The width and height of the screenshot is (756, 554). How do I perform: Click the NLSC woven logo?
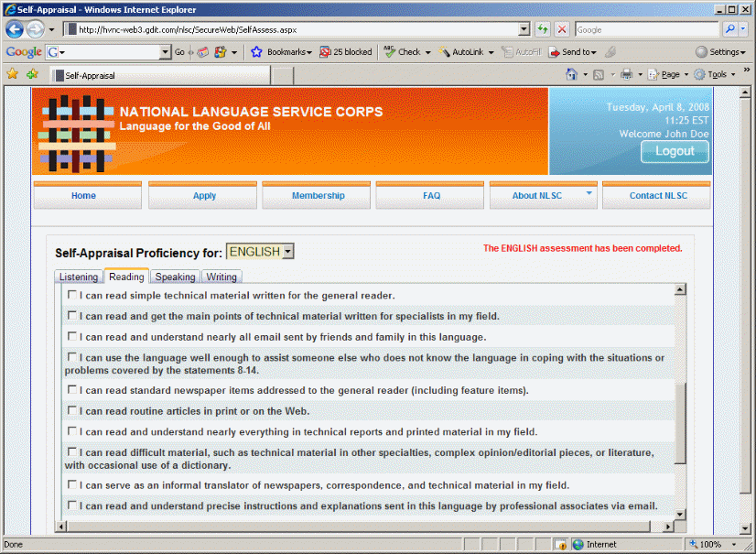(x=77, y=135)
